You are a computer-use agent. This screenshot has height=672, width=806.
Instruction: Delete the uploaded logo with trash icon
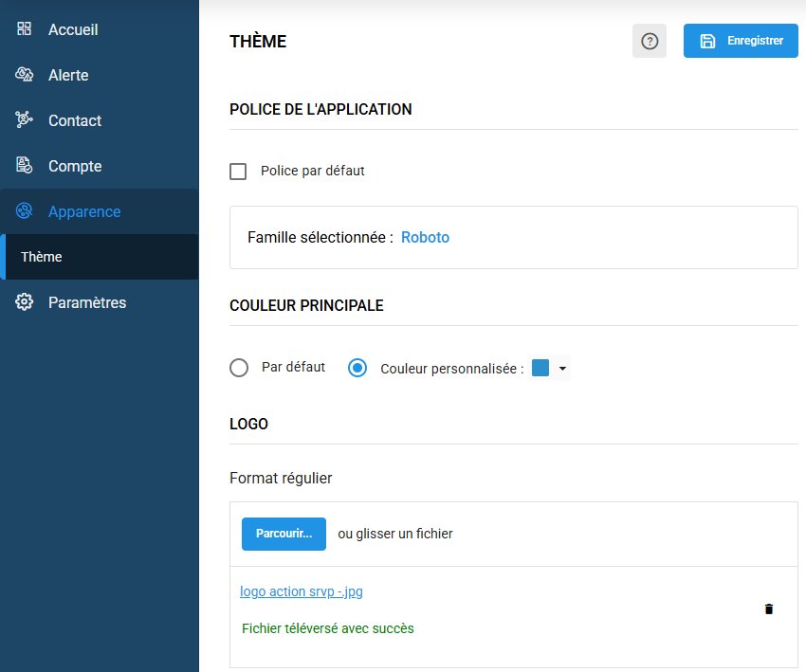[x=769, y=609]
